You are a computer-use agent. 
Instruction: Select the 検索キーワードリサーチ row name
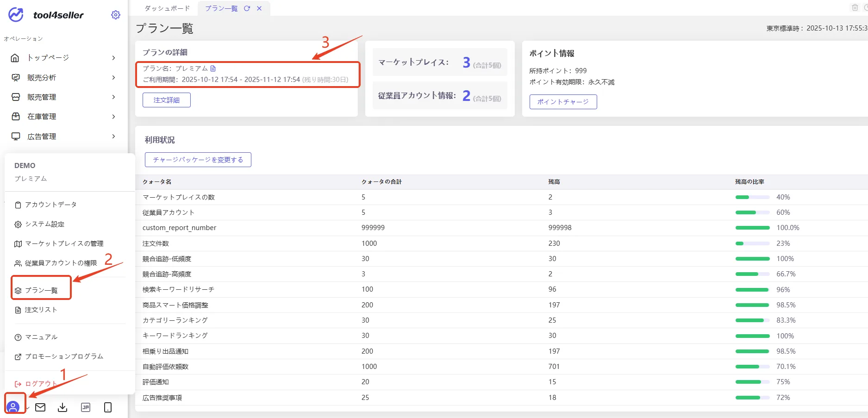(x=178, y=289)
